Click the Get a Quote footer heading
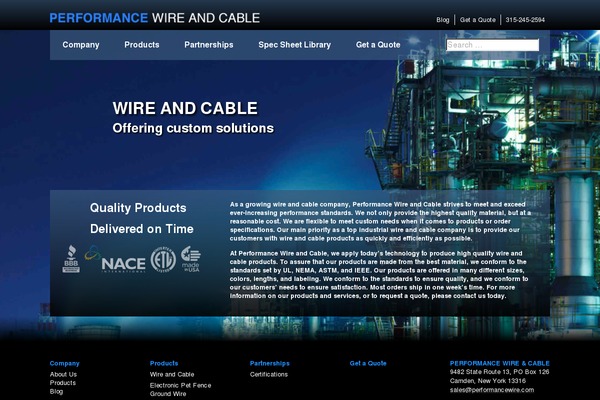 (368, 363)
